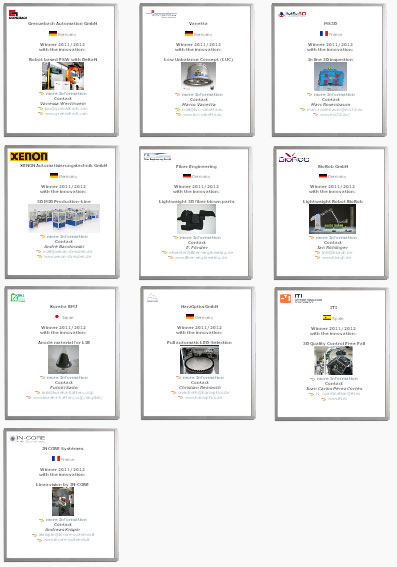Click the email link in BioRob card
This screenshot has width=397, height=567.
337,252
